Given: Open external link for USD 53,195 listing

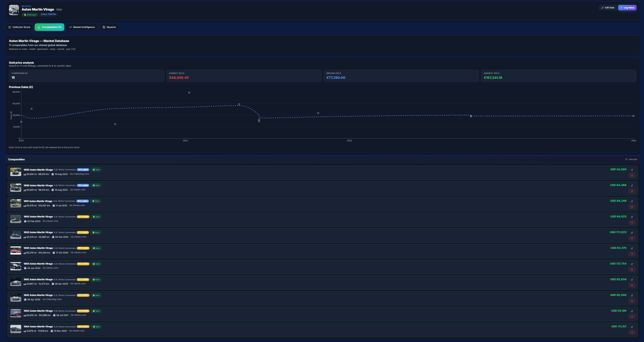Looking at the screenshot, I should click(632, 312).
